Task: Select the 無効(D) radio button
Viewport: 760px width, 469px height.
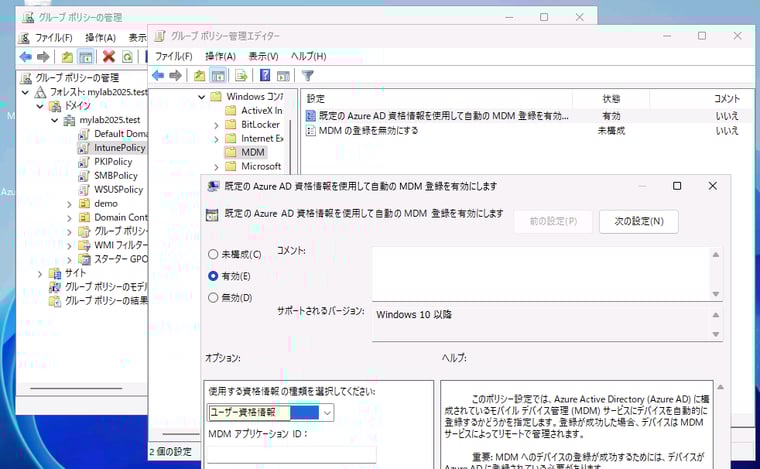Action: tap(213, 297)
